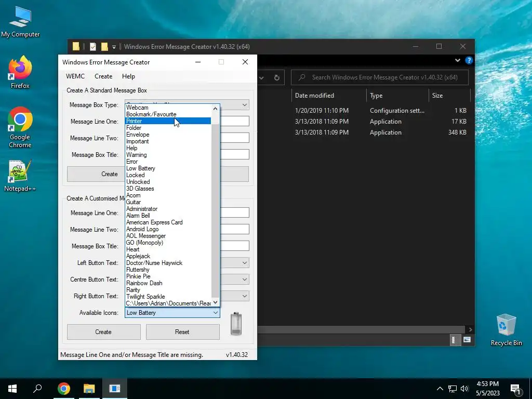Pick Android Logo icon option
Viewport: 532px width, 399px height.
pyautogui.click(x=168, y=229)
